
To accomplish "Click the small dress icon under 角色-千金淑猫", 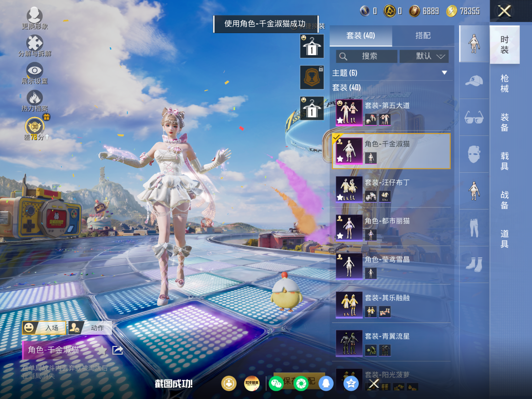I will 370,158.
